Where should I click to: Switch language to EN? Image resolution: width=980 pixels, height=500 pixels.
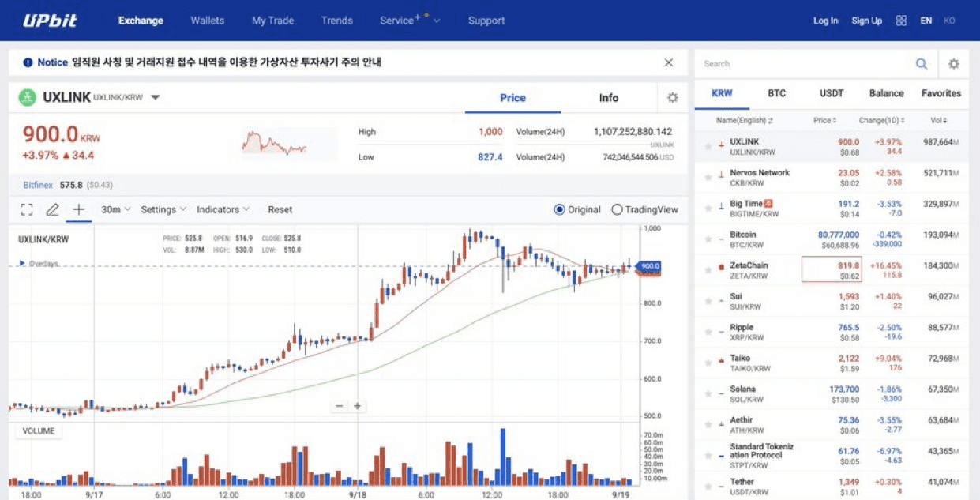(x=926, y=21)
